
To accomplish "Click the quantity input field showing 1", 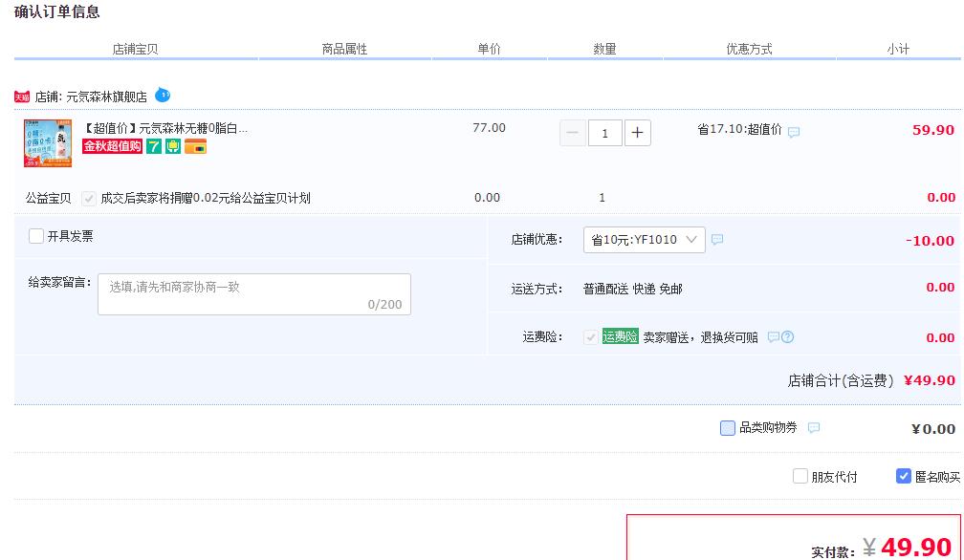I will click(x=605, y=133).
